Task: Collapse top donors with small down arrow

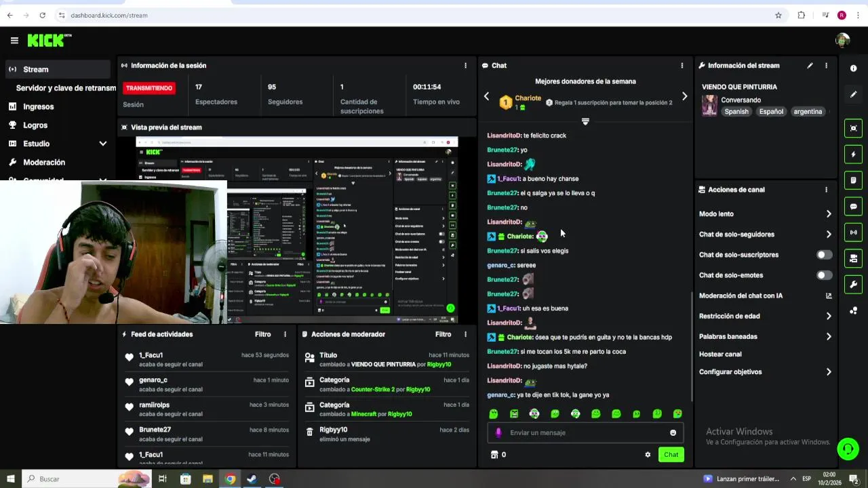Action: click(585, 121)
